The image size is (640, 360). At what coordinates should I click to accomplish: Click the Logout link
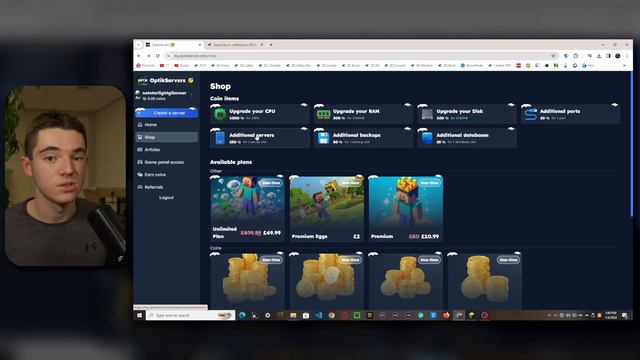[x=166, y=198]
